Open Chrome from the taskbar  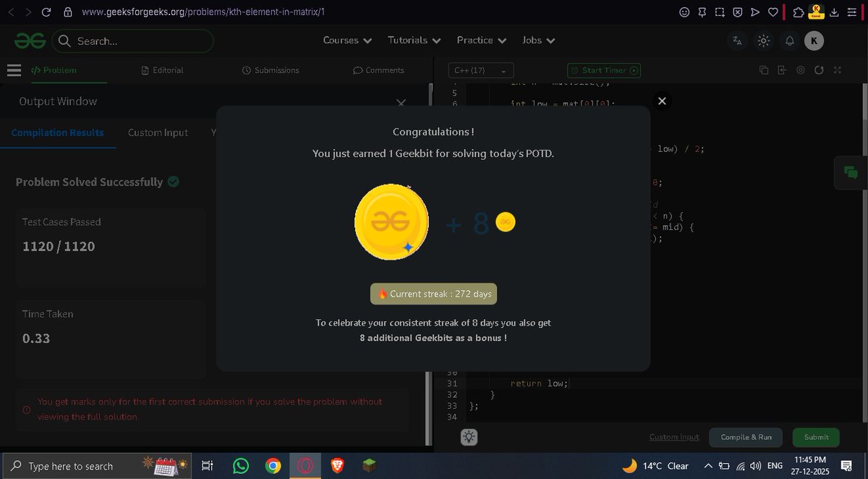(x=273, y=466)
